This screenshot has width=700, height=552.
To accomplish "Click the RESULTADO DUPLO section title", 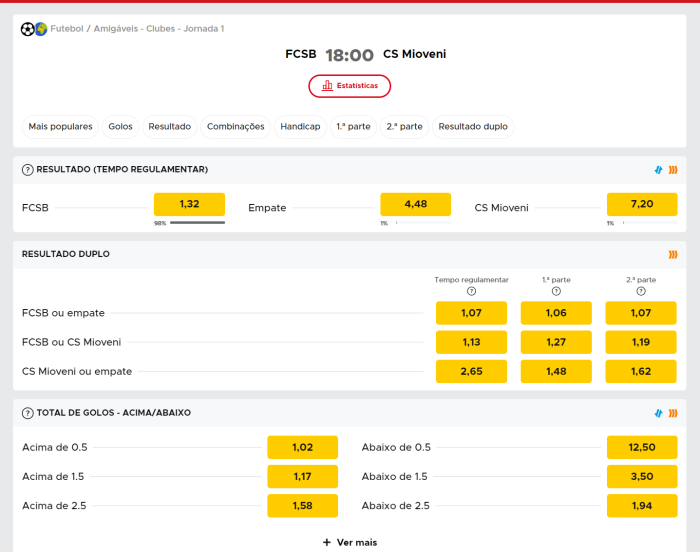I will (66, 254).
